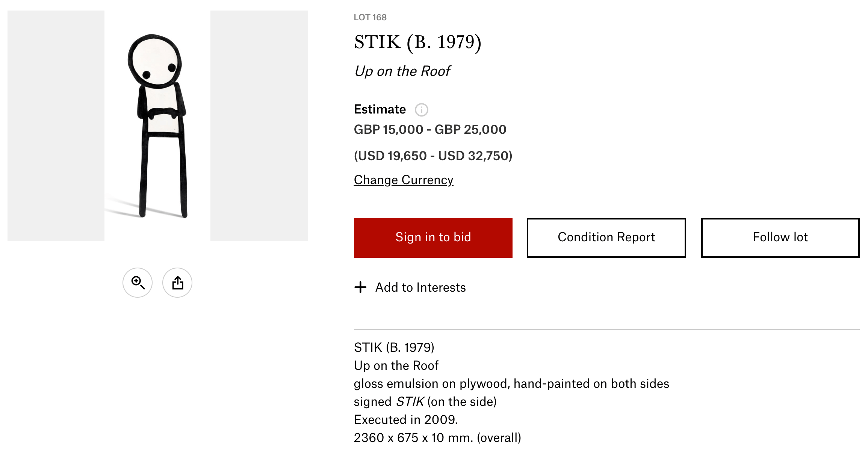
Task: Click the gloss emulsion on plywood description line
Action: [x=511, y=384]
